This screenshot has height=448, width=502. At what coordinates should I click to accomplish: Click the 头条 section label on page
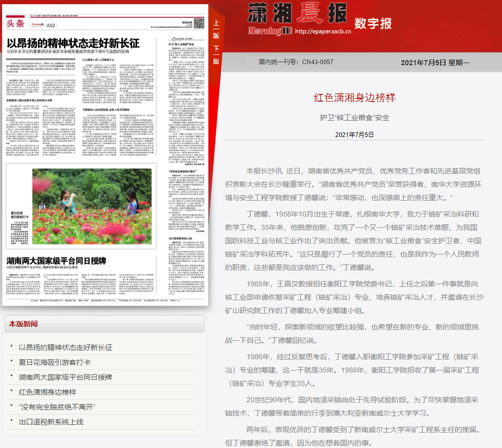point(15,24)
